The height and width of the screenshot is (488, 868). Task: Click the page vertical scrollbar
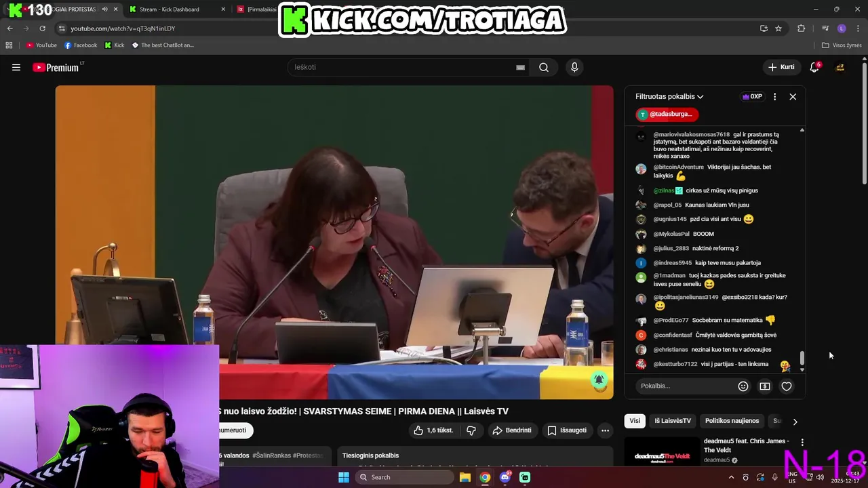pyautogui.click(x=865, y=123)
